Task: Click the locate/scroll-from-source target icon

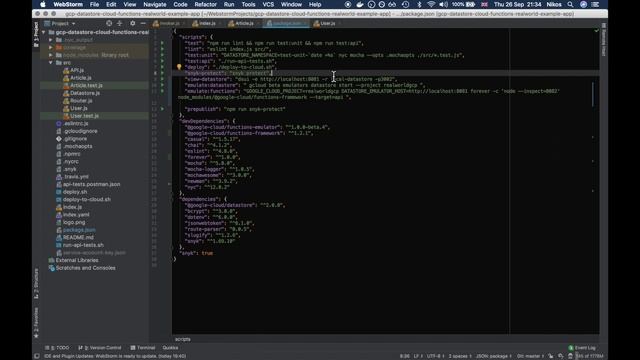Action: (x=109, y=23)
